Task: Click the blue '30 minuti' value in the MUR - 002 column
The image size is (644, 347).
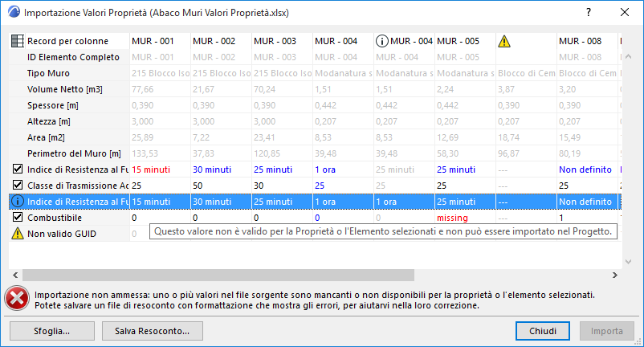Action: [212, 169]
